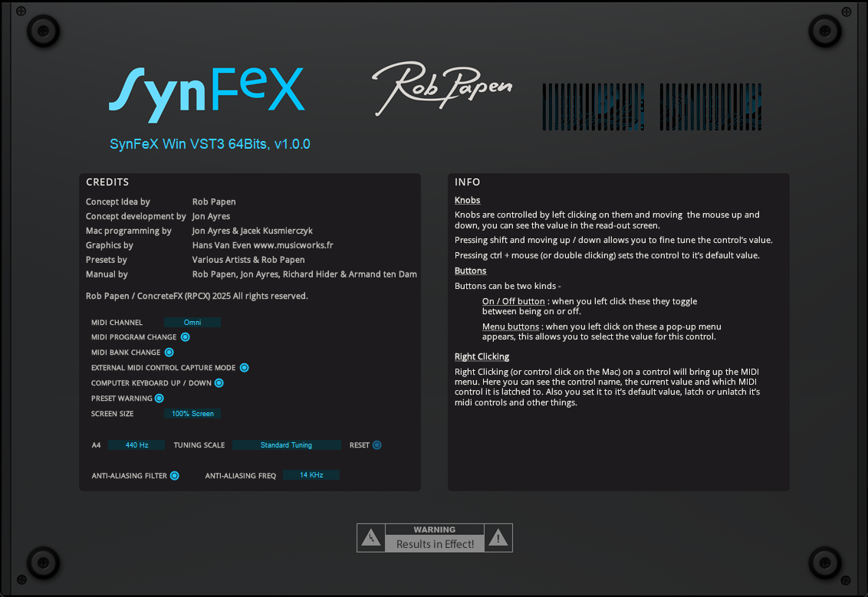Click the ANTI-ALIASING FREQ label
This screenshot has width=868, height=597.
(240, 476)
